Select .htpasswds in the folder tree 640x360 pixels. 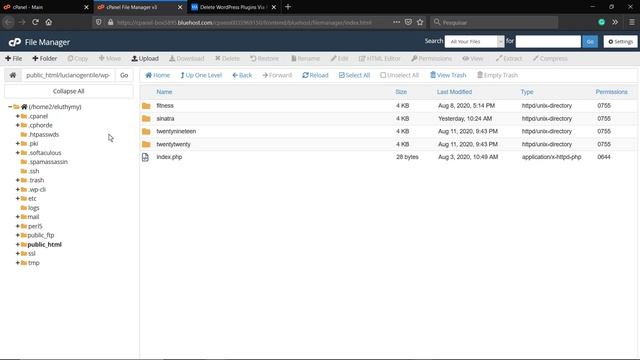43,134
